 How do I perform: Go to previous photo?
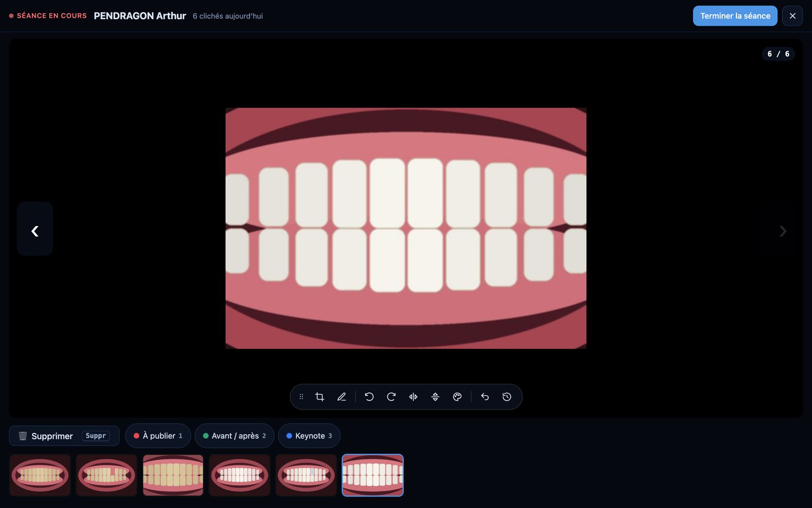[x=35, y=229]
